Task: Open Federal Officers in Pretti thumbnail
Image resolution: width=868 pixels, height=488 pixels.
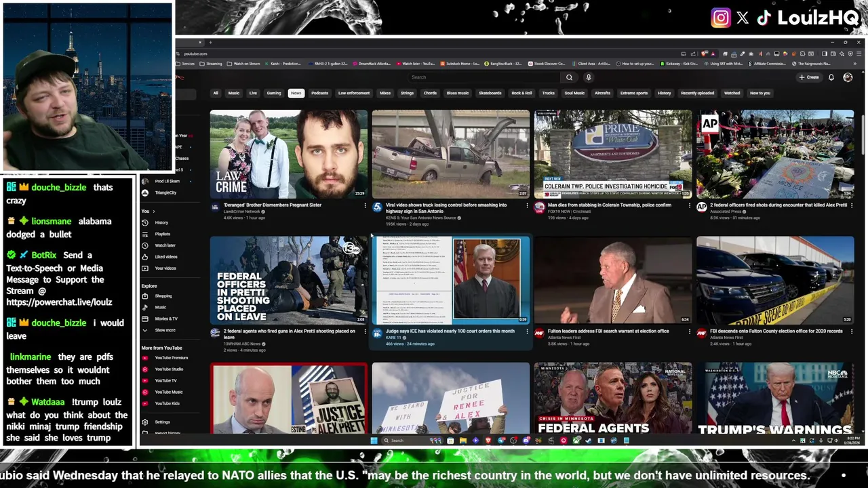Action: (x=288, y=280)
